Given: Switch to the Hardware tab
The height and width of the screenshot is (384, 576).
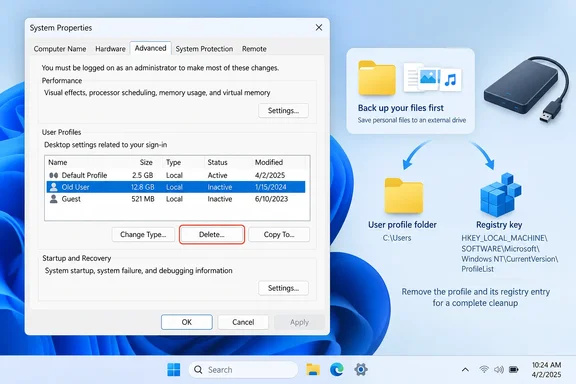Looking at the screenshot, I should (x=110, y=49).
